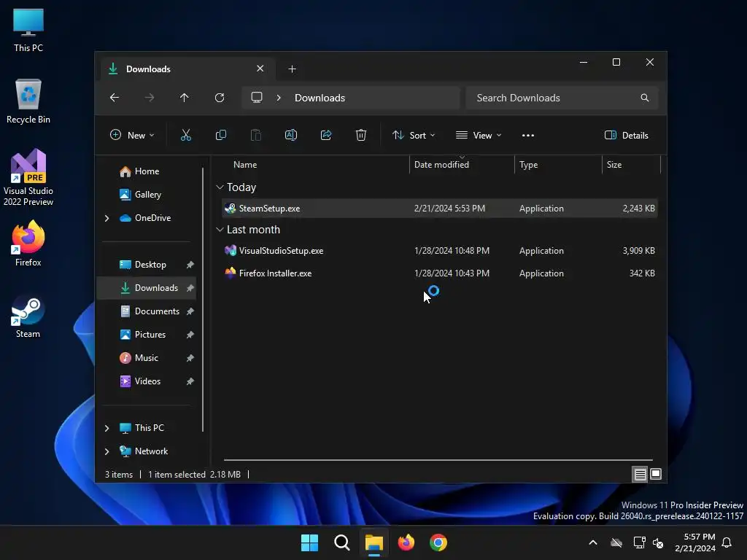Click the Paste clipboard icon
Screen dimensions: 747x560
256,135
